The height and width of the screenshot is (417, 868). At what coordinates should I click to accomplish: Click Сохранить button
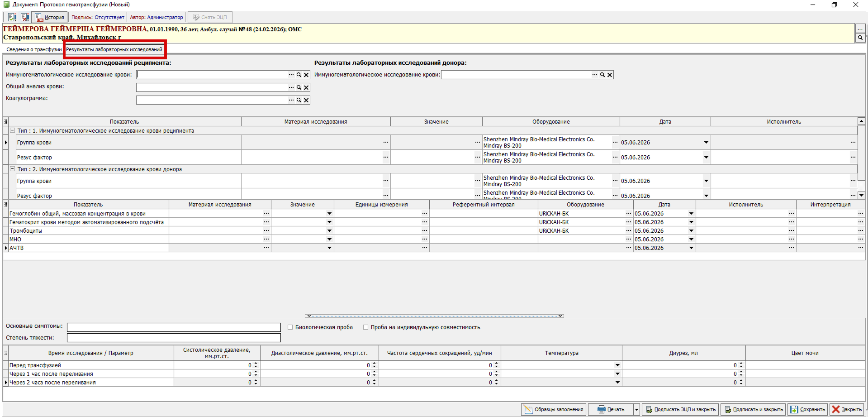pos(808,409)
